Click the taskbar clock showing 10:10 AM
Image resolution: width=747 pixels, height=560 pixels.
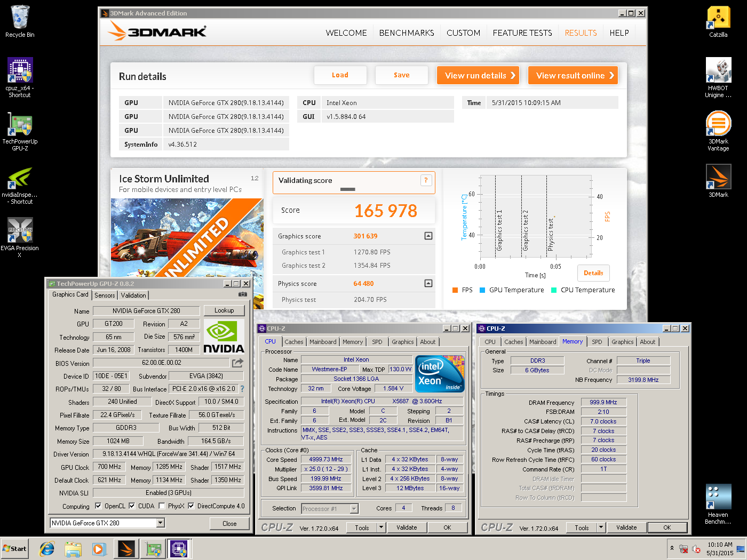[720, 549]
